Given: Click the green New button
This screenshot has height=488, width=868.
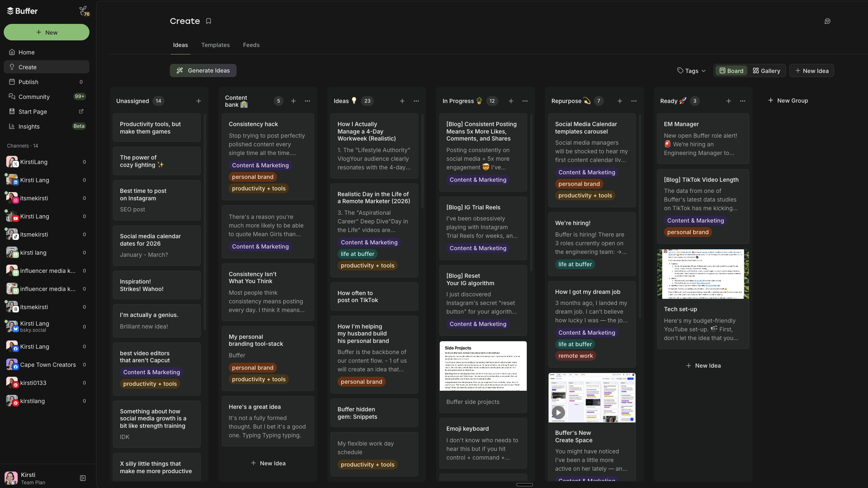Looking at the screenshot, I should [47, 32].
